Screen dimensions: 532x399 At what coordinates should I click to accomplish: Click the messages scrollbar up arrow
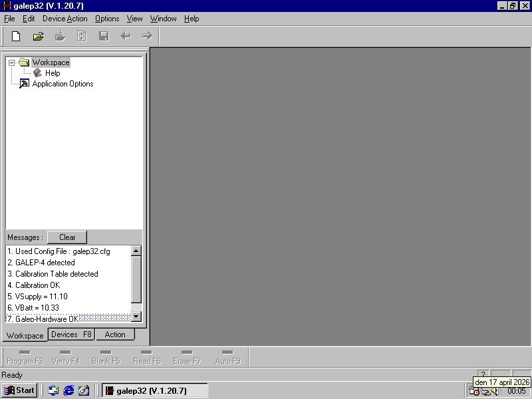coord(136,251)
